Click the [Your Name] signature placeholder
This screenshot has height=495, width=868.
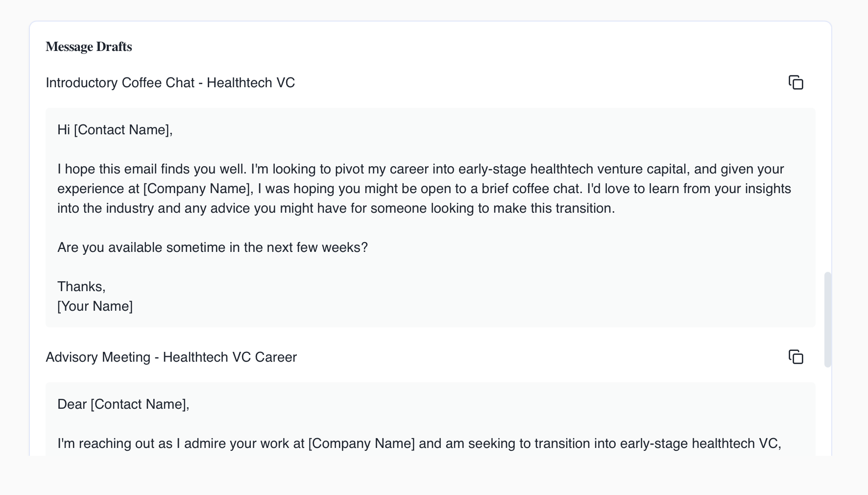tap(95, 306)
